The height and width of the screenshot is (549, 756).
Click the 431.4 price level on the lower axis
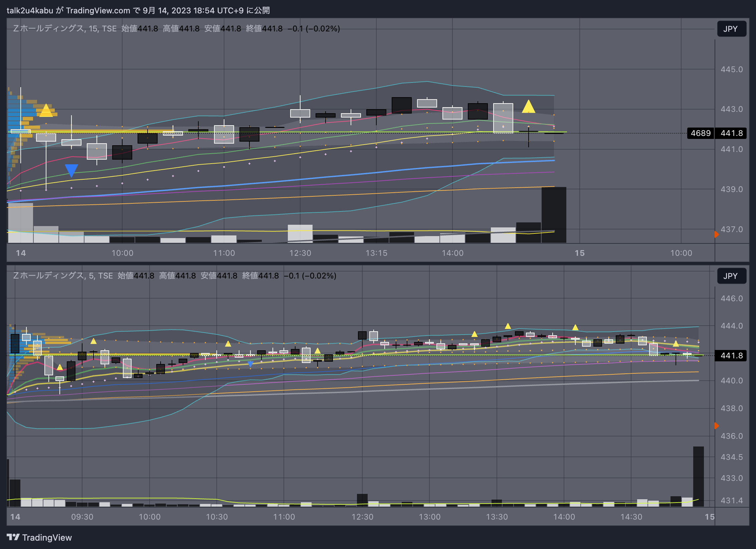pos(732,500)
